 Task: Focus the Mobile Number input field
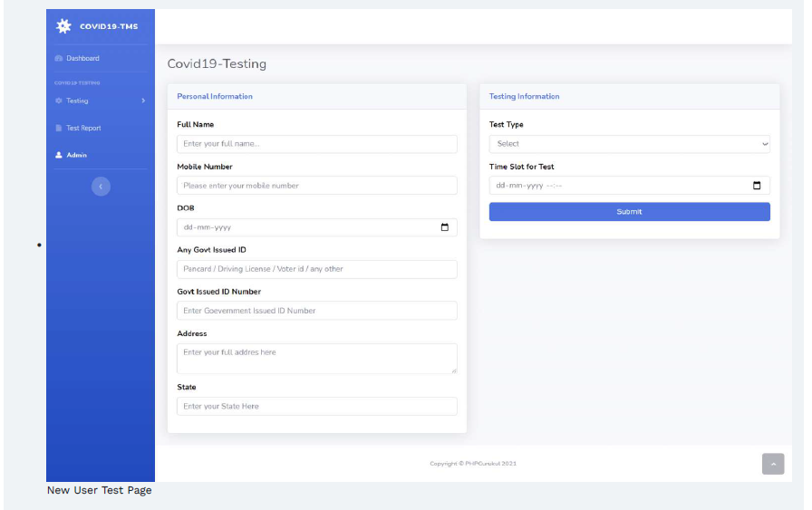pos(317,186)
